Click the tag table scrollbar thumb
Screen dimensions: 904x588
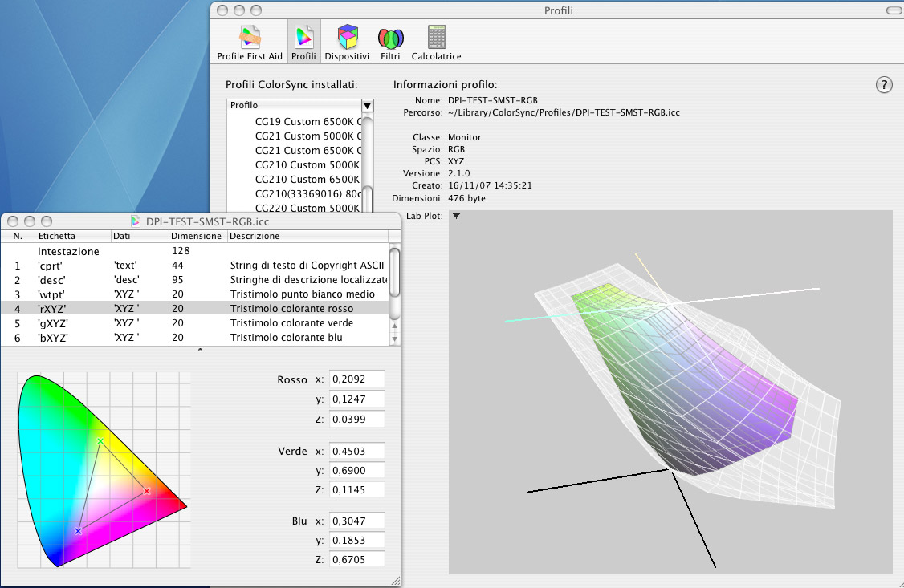[x=394, y=273]
